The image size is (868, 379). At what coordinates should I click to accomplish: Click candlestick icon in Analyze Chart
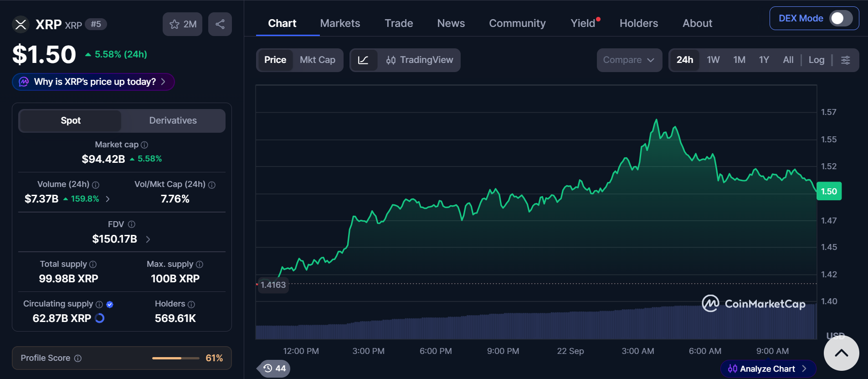coord(733,369)
